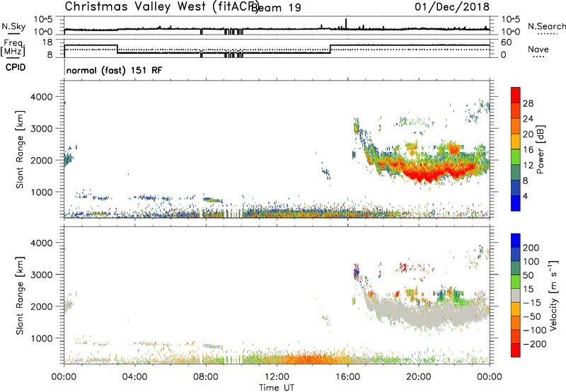Image resolution: width=566 pixels, height=392 pixels.
Task: Click the 'Christmas Valley West (fitACF)' title
Action: (162, 6)
